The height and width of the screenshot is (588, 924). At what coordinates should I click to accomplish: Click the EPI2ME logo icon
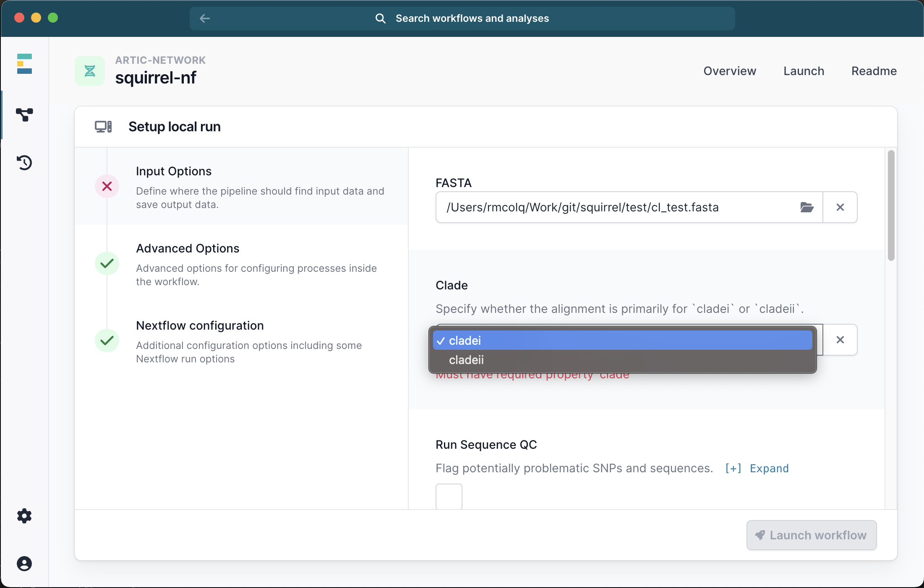pos(24,64)
